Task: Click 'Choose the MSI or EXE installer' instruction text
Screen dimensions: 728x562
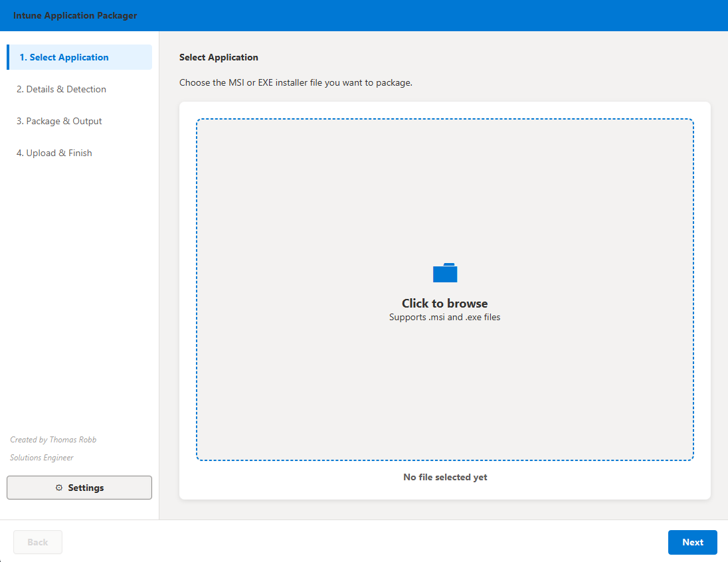Action: (x=296, y=82)
